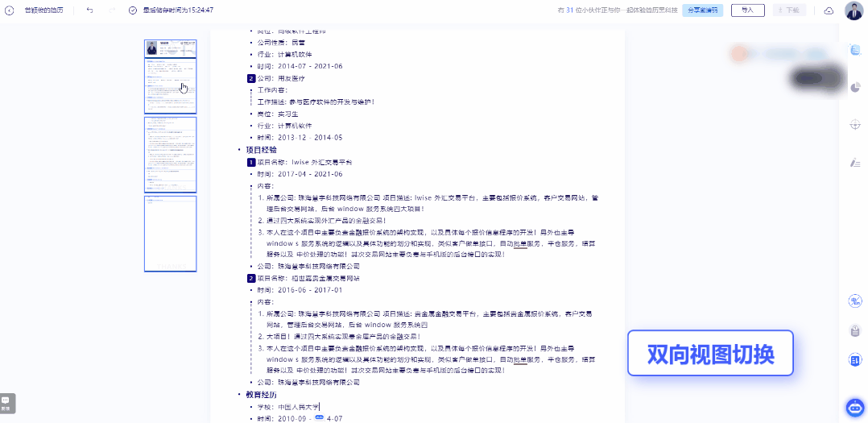Select the third blank page thumbnail

pos(171,234)
